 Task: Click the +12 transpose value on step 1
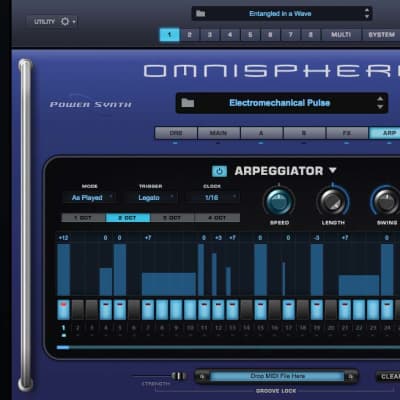click(63, 238)
